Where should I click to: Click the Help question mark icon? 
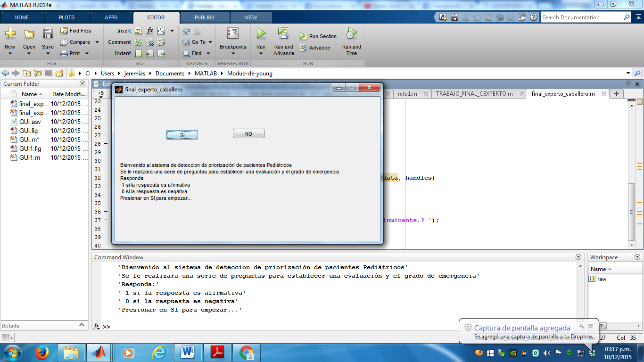(x=534, y=17)
